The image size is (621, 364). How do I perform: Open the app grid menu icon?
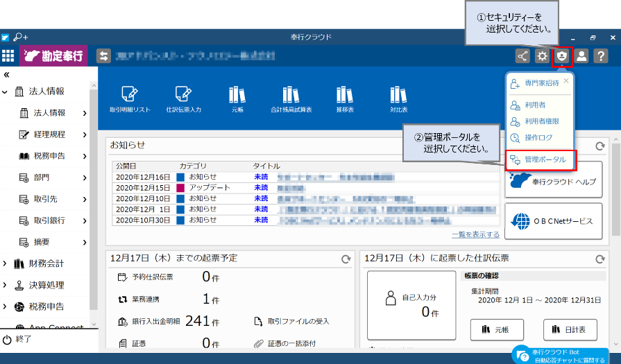8,55
